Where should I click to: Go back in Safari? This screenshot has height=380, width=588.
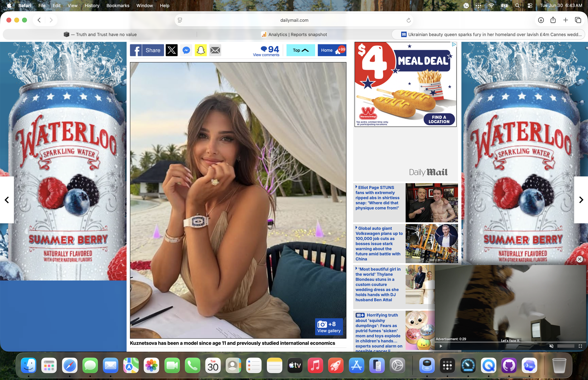[39, 20]
